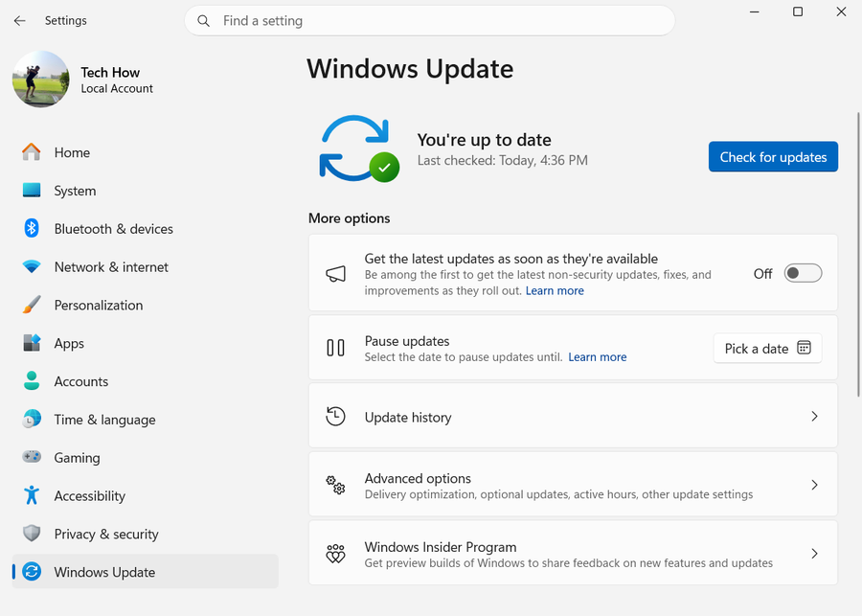This screenshot has width=862, height=616.
Task: Click the Windows Insider Program title
Action: click(x=441, y=547)
